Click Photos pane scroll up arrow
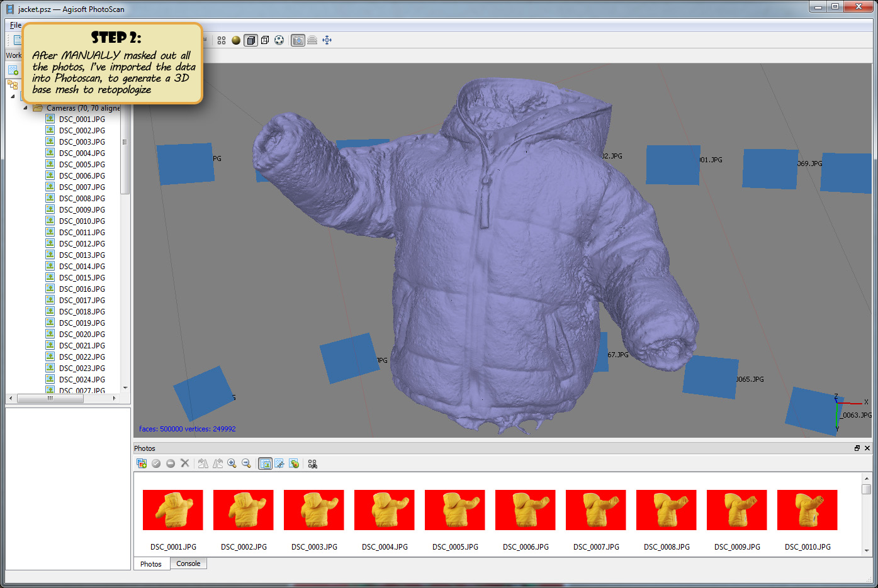Screen dimensions: 878x588 click(867, 478)
